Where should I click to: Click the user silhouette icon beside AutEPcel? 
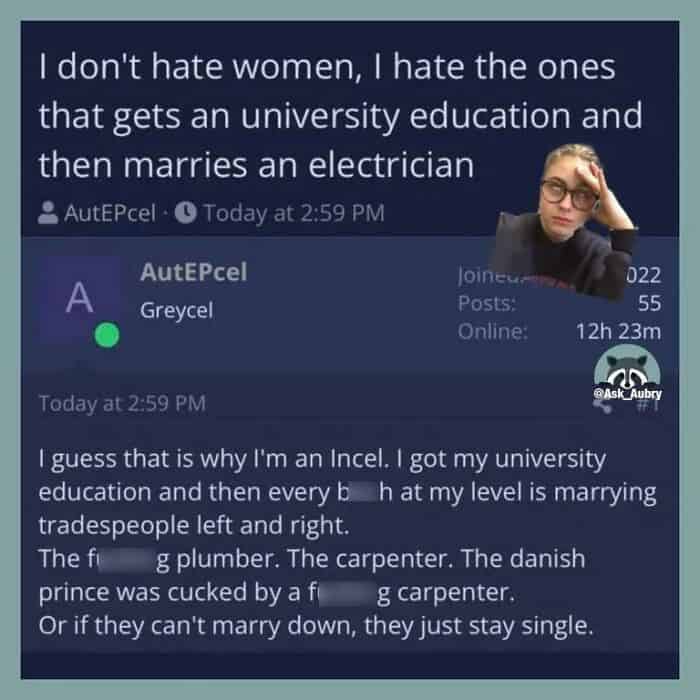(x=48, y=212)
